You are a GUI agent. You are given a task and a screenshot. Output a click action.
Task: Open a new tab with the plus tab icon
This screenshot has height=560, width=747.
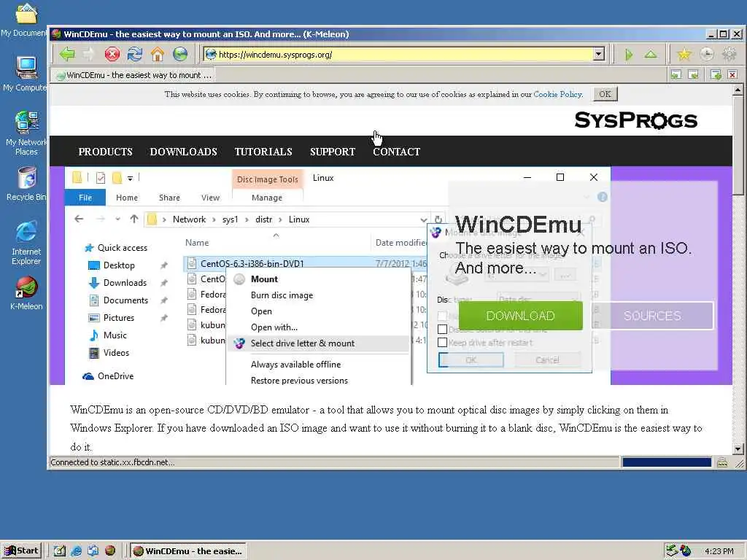[716, 75]
